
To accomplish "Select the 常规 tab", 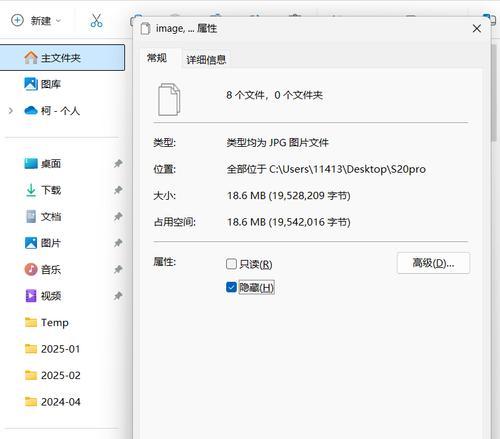I will pos(157,58).
